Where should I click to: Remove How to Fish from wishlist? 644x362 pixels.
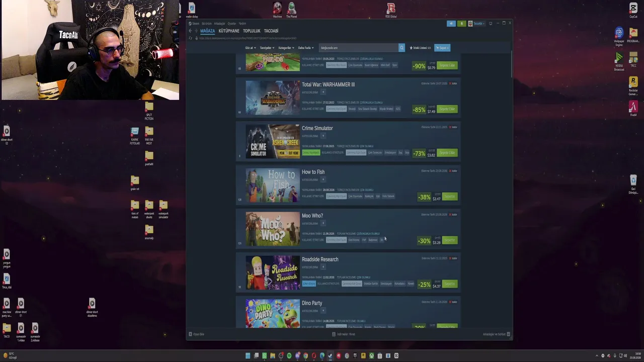point(453,171)
